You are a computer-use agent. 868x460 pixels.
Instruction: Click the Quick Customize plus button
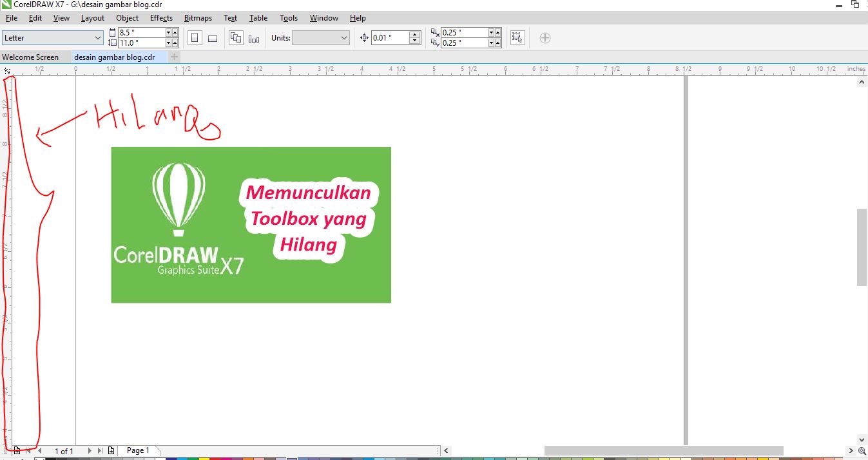click(545, 38)
